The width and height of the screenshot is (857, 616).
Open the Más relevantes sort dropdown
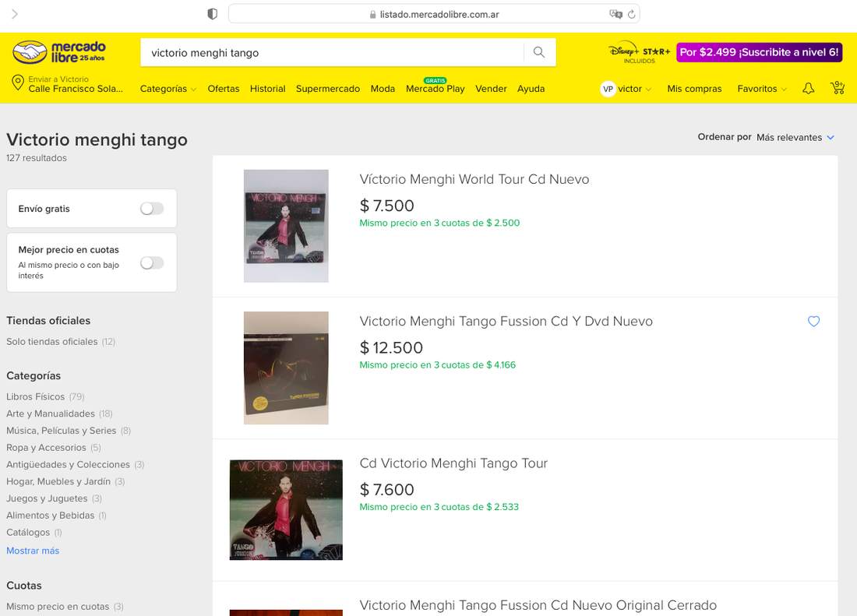click(795, 138)
